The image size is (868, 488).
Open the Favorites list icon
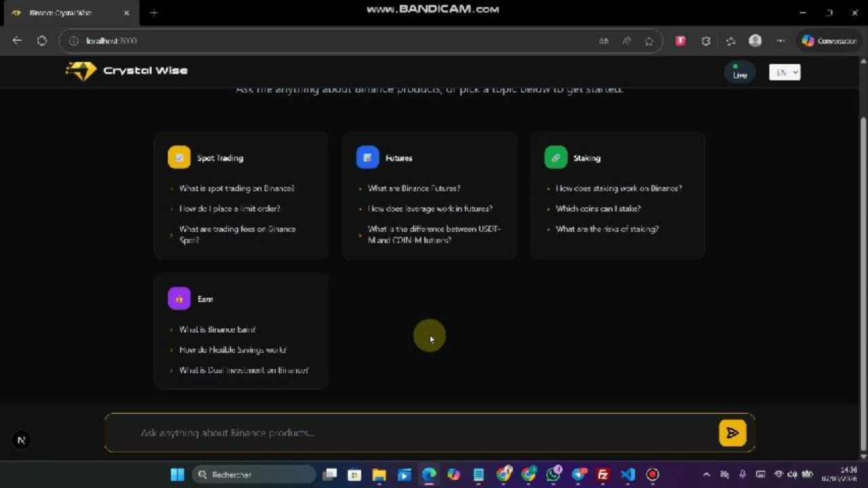[730, 41]
